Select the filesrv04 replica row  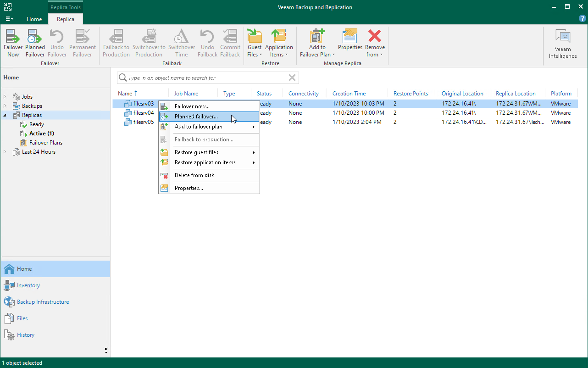345,113
